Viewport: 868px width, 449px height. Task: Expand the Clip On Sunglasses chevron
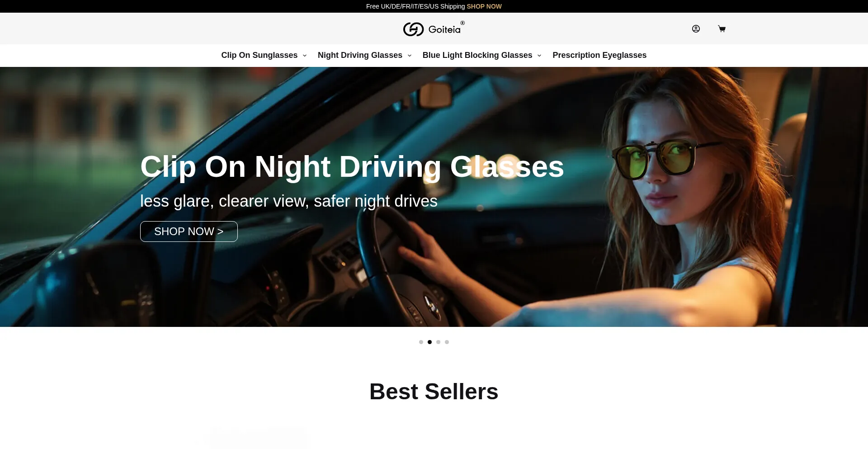[305, 56]
